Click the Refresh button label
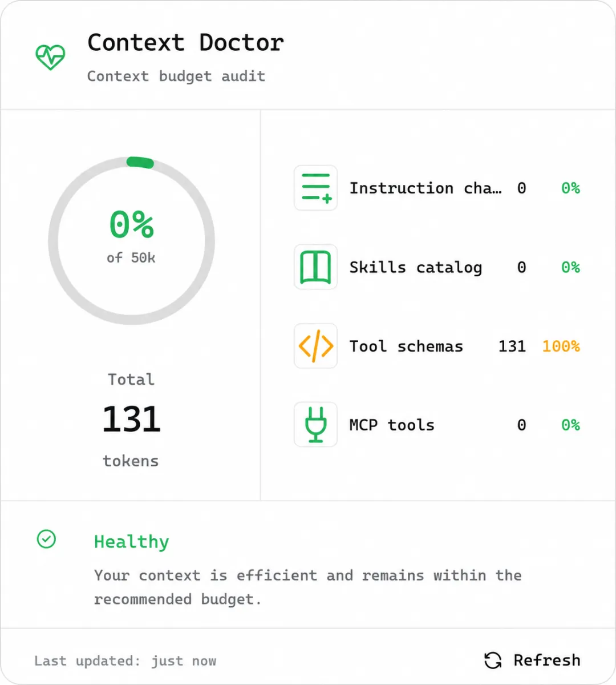The height and width of the screenshot is (685, 616). 546,660
